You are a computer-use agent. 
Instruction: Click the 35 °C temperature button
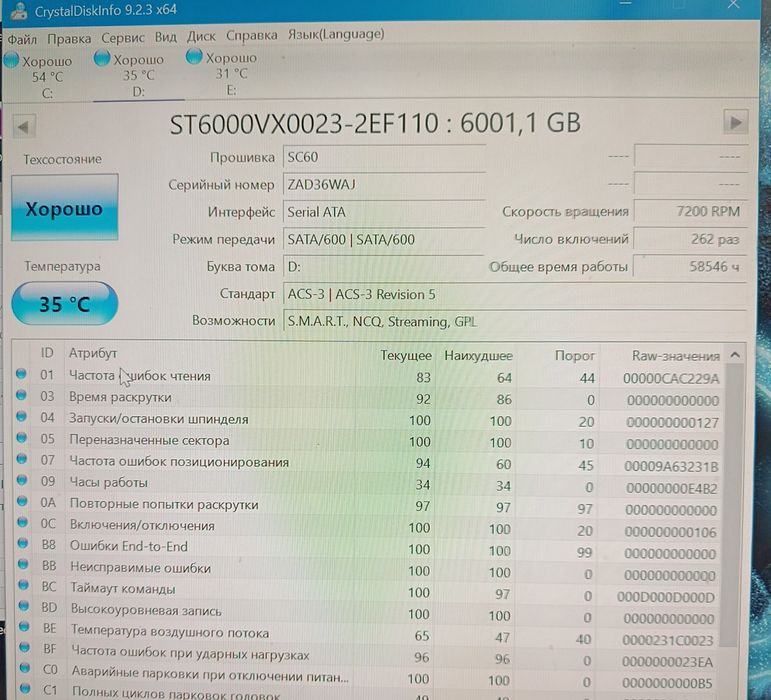point(64,303)
